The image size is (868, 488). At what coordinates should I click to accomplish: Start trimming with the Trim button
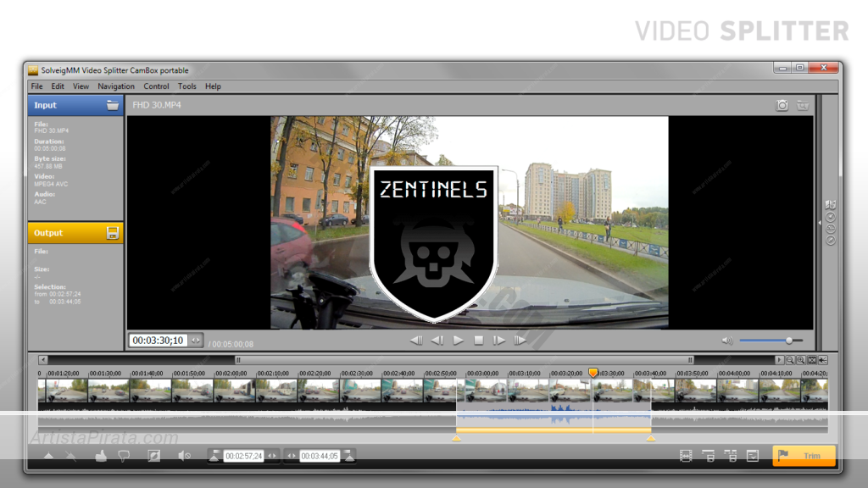click(804, 456)
